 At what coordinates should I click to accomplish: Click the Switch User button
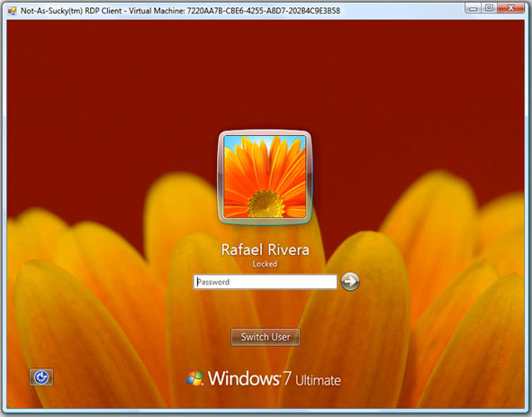pos(266,337)
